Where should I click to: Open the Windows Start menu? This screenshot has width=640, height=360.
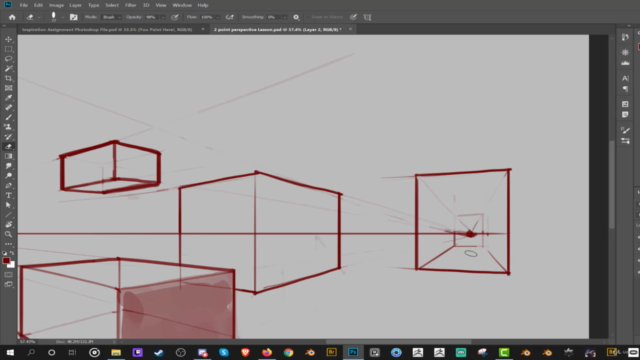(10, 352)
